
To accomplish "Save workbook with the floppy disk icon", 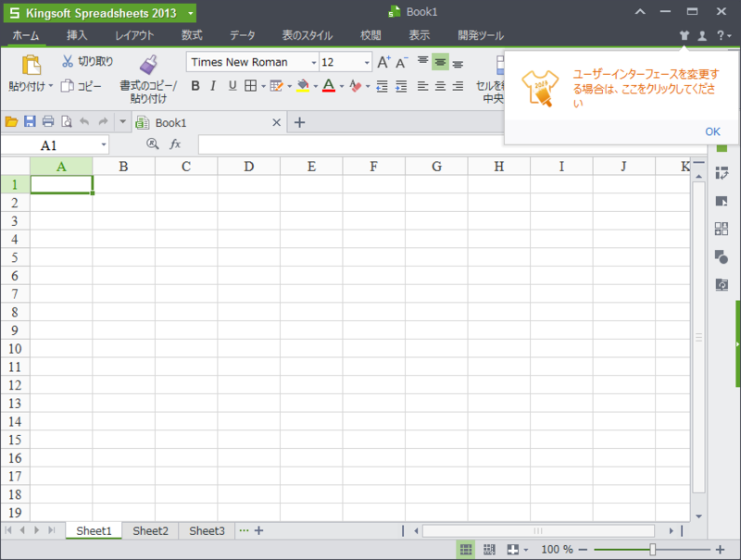I will pyautogui.click(x=30, y=122).
